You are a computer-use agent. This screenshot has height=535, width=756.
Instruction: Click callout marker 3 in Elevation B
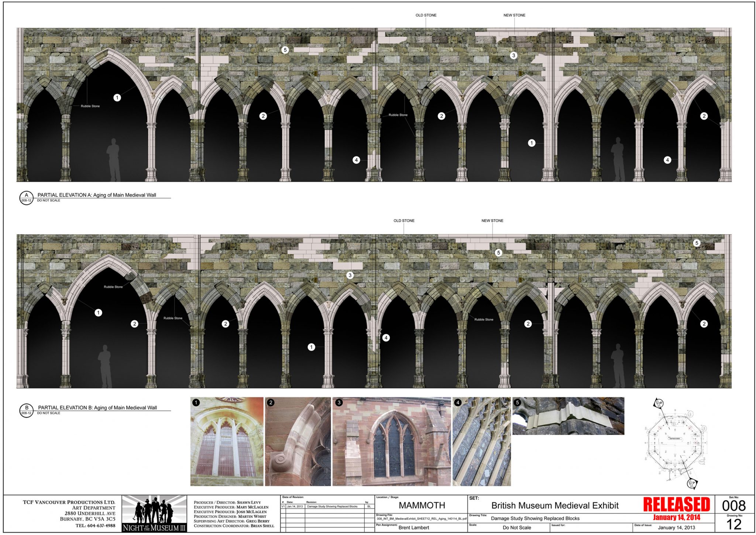350,275
